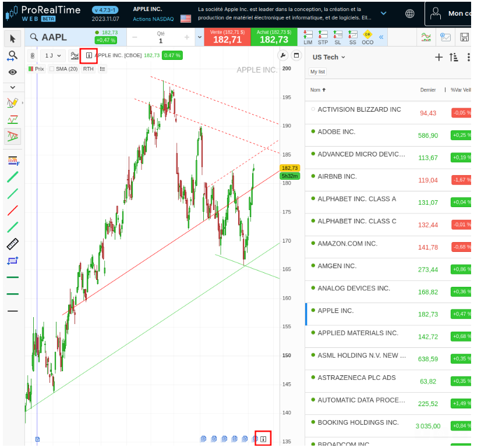The height and width of the screenshot is (448, 488).
Task: Toggle the SMA (20) checkbox
Action: 52,69
